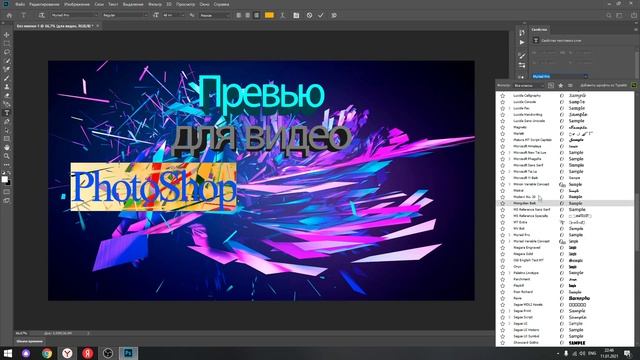Expand the Palatino Linotype font family

pyautogui.click(x=509, y=273)
